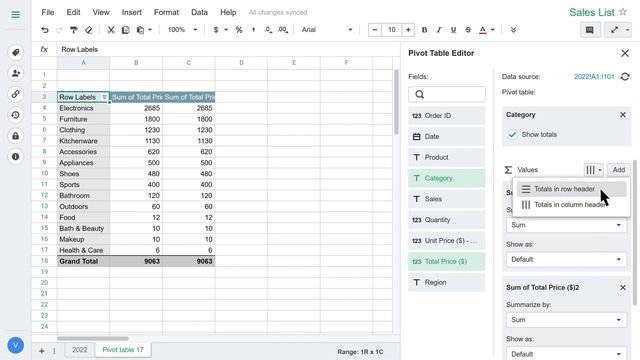Open paste options dropdown arrow
The width and height of the screenshot is (640, 360).
(150, 30)
